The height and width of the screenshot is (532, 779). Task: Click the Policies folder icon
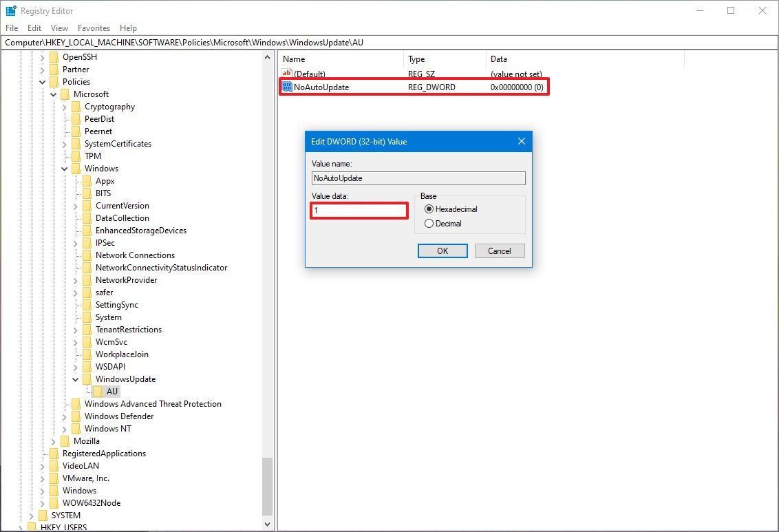(x=54, y=82)
